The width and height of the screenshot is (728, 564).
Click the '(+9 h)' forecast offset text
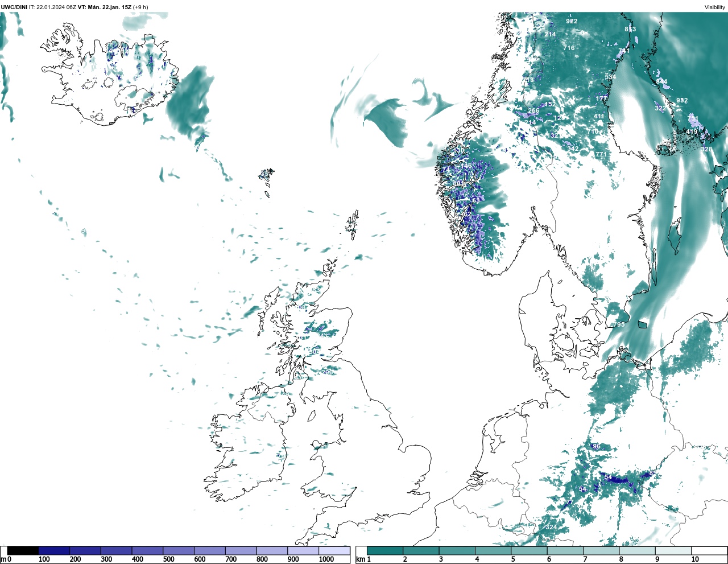[140, 7]
